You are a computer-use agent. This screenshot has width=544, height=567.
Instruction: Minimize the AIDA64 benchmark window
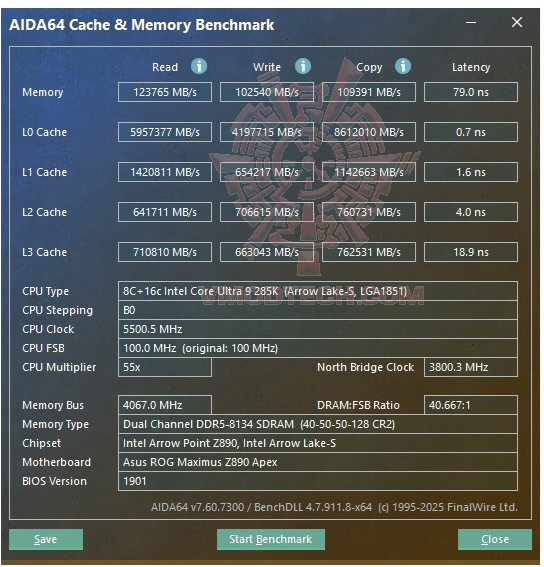click(x=471, y=23)
